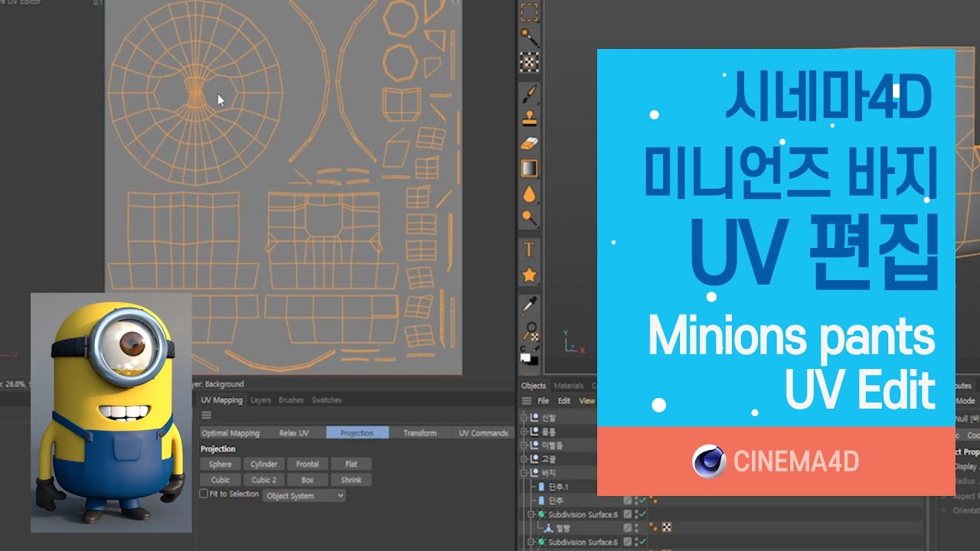Expand the 이빨들 object group
The height and width of the screenshot is (551, 980).
(524, 445)
